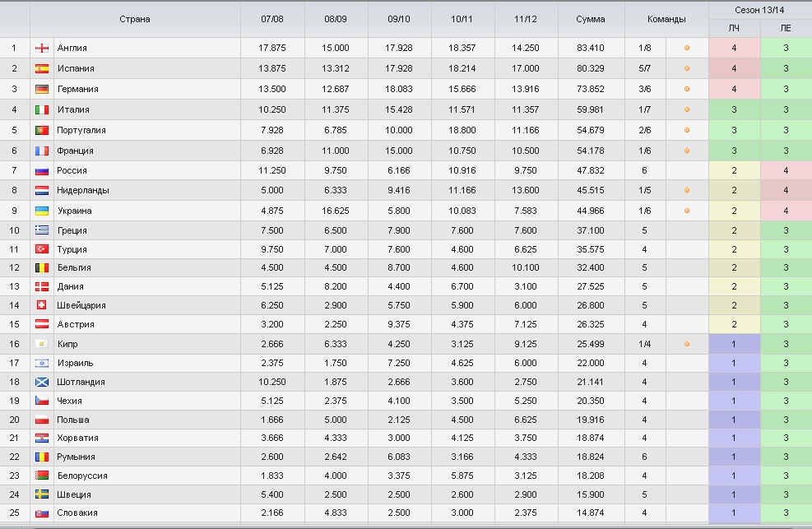Click the Страна column header
The width and height of the screenshot is (812, 529).
pyautogui.click(x=135, y=19)
